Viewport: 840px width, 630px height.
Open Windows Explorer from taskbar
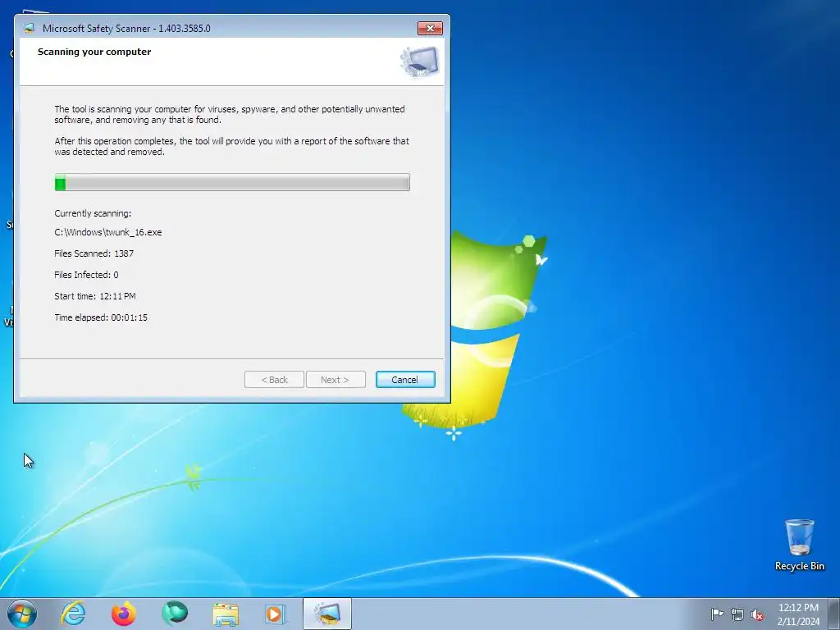tap(226, 614)
